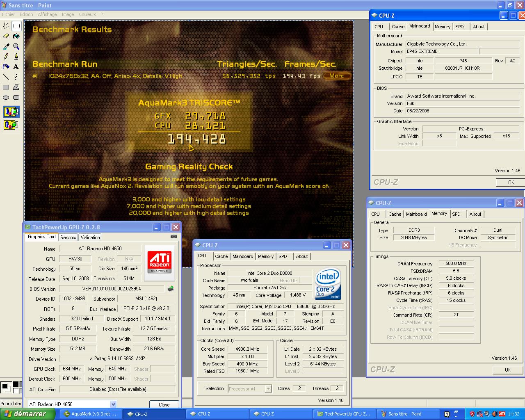Switch to Sensors tab in GPU-Z

coord(68,237)
